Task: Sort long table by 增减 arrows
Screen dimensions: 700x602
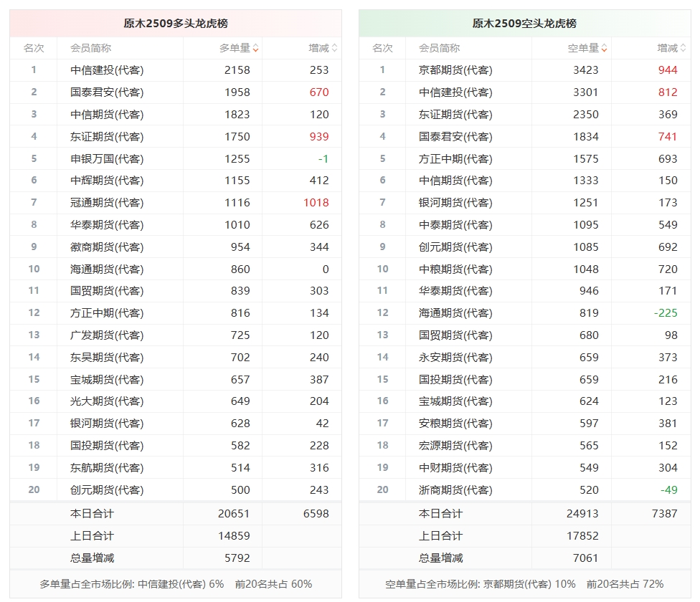Action: (x=334, y=48)
